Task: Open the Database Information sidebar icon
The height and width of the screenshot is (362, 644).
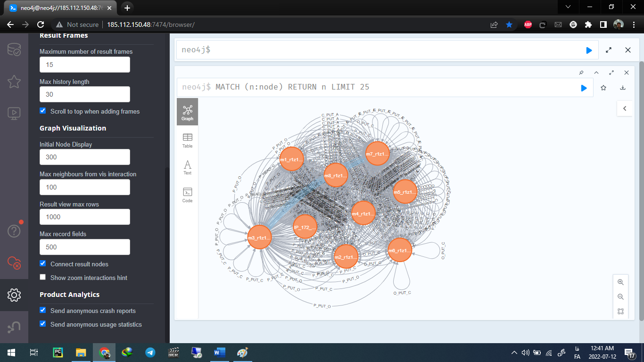Action: pos(14,50)
